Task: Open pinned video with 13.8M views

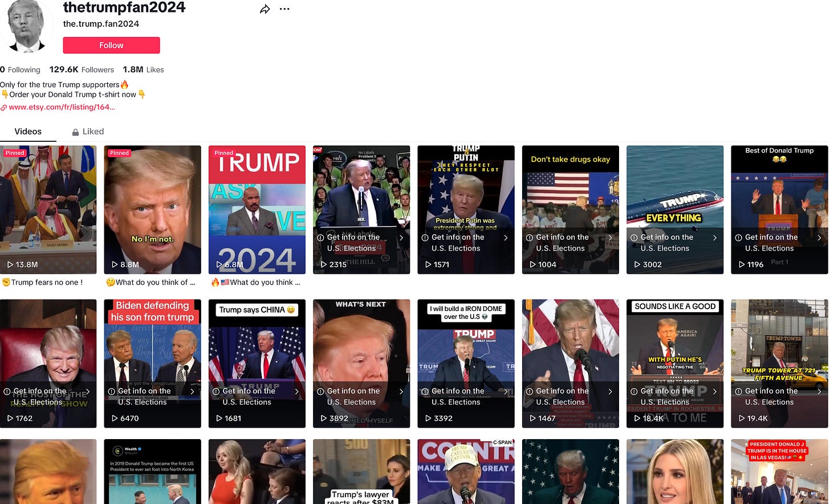Action: tap(48, 210)
